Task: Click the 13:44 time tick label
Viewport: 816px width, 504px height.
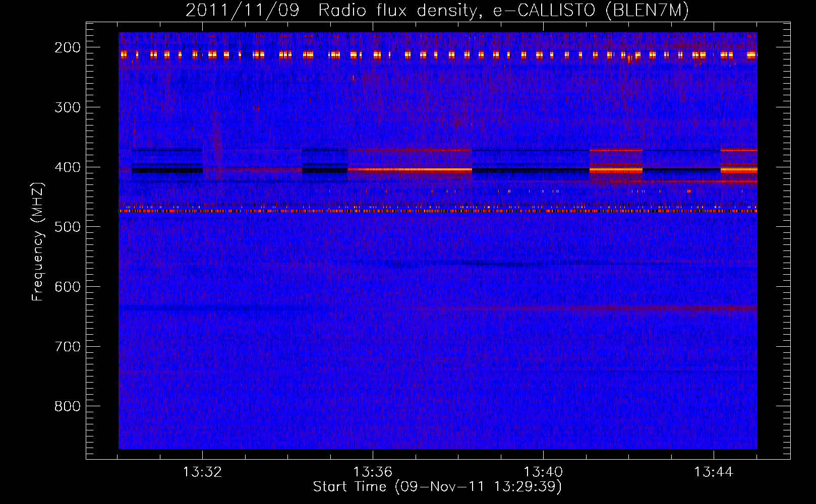Action: tap(714, 472)
